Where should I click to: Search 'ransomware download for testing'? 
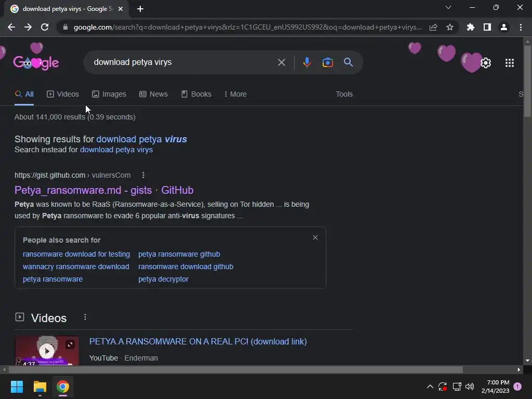click(x=76, y=254)
